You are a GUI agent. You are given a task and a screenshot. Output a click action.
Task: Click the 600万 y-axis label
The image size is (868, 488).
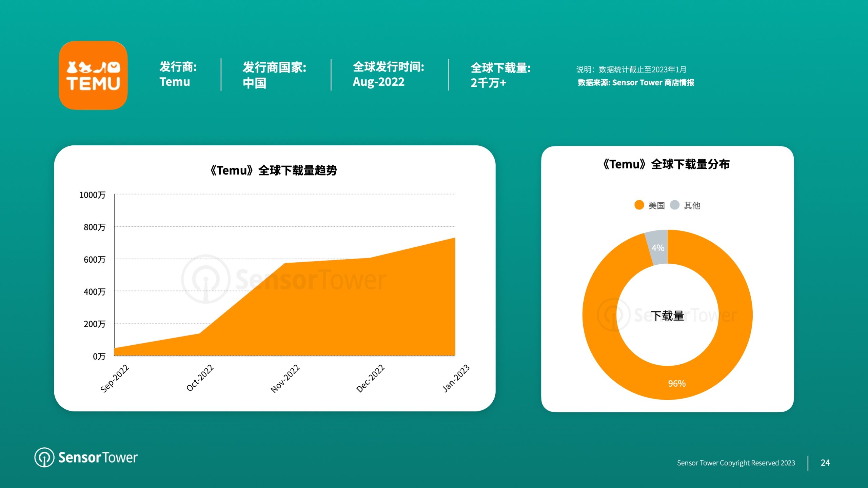pos(95,260)
